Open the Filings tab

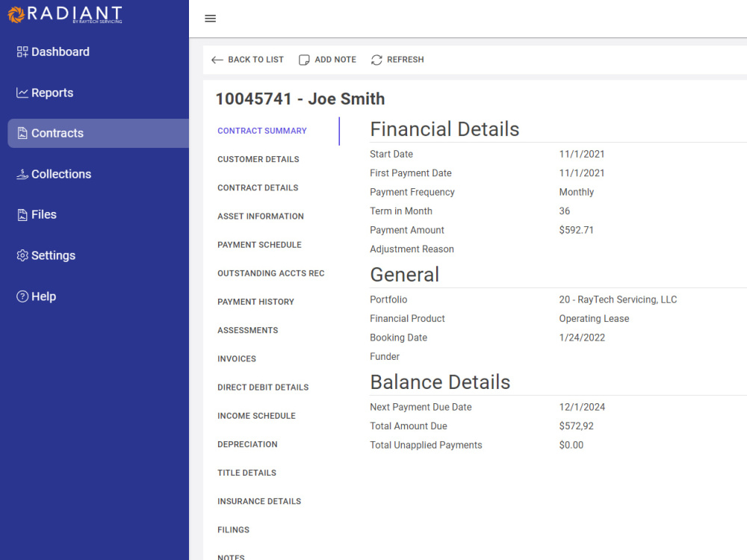[x=233, y=530]
